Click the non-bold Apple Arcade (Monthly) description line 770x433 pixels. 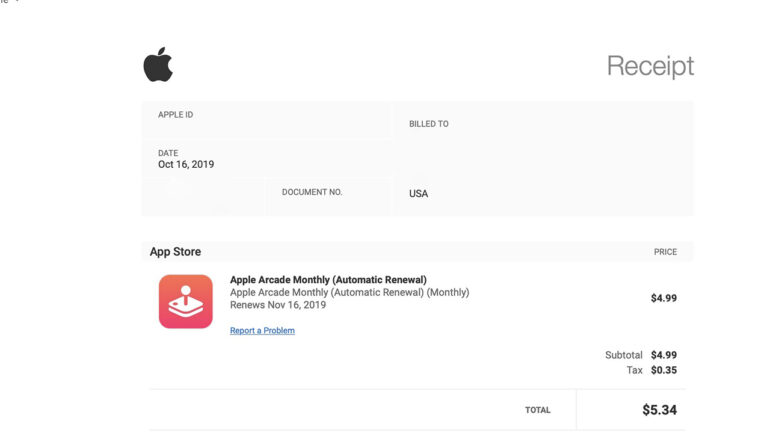click(x=349, y=293)
